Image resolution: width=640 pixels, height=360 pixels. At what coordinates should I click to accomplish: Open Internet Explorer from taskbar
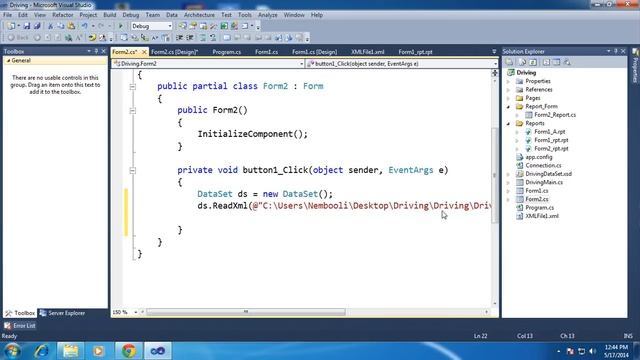pos(41,351)
